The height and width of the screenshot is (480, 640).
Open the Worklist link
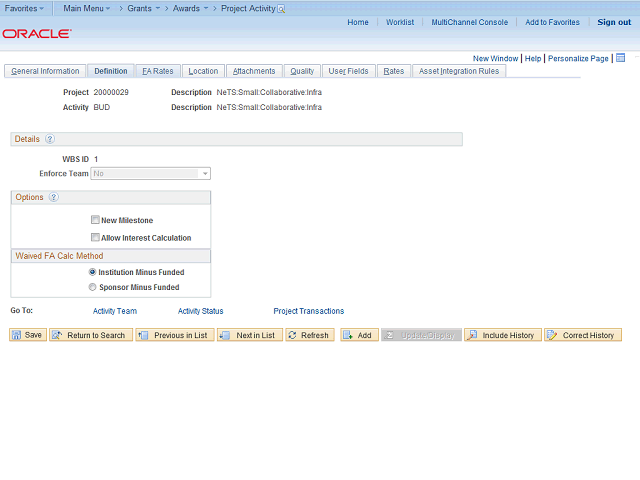coord(400,22)
